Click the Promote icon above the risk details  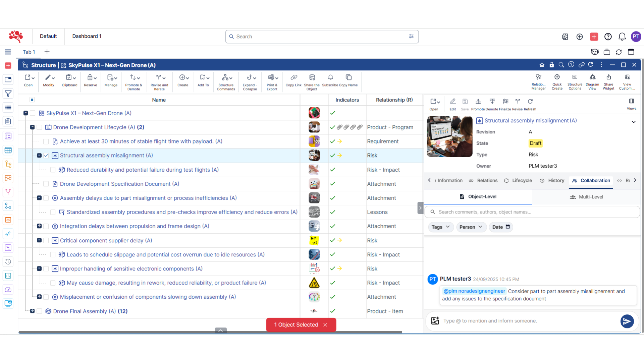click(478, 102)
